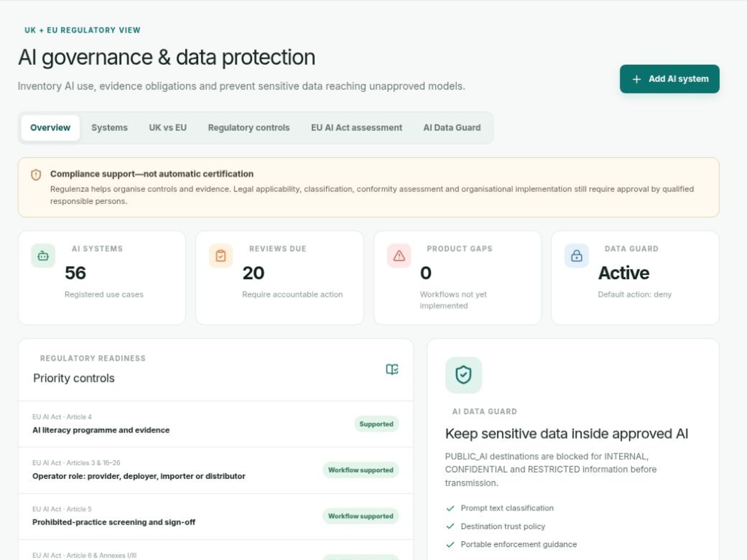Open the Operator role: provider, deployer control

click(x=216, y=470)
